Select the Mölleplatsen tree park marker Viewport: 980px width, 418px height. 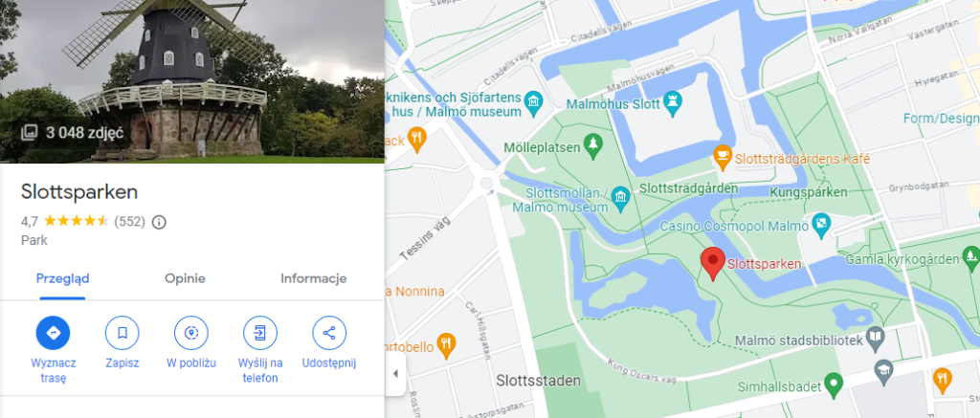pos(592,145)
